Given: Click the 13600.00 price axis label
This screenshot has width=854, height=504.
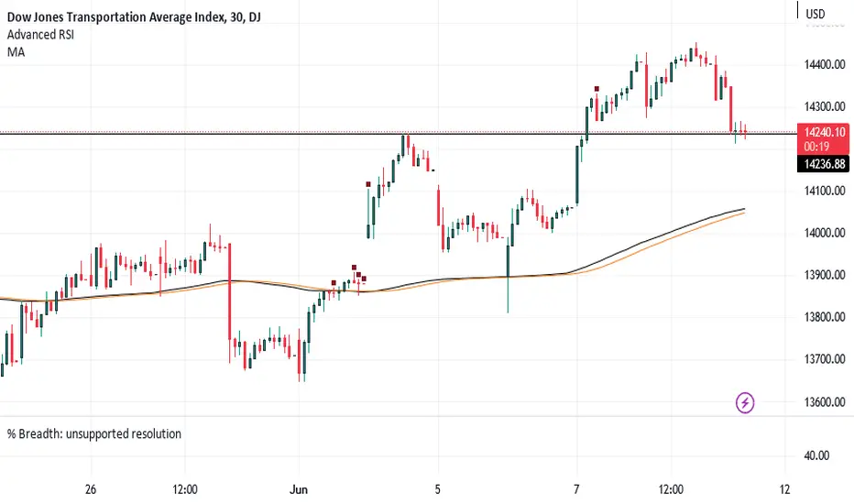Looking at the screenshot, I should click(825, 402).
